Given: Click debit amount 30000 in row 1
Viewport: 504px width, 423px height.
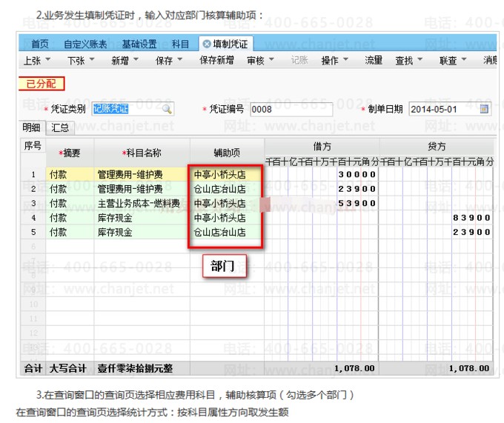Looking at the screenshot, I should pyautogui.click(x=357, y=174).
